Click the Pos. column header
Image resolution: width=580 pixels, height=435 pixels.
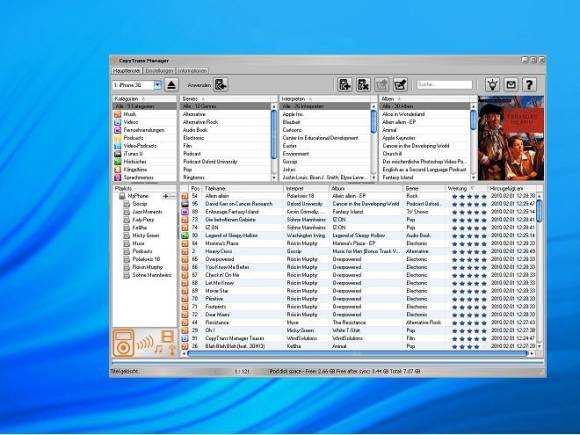195,189
